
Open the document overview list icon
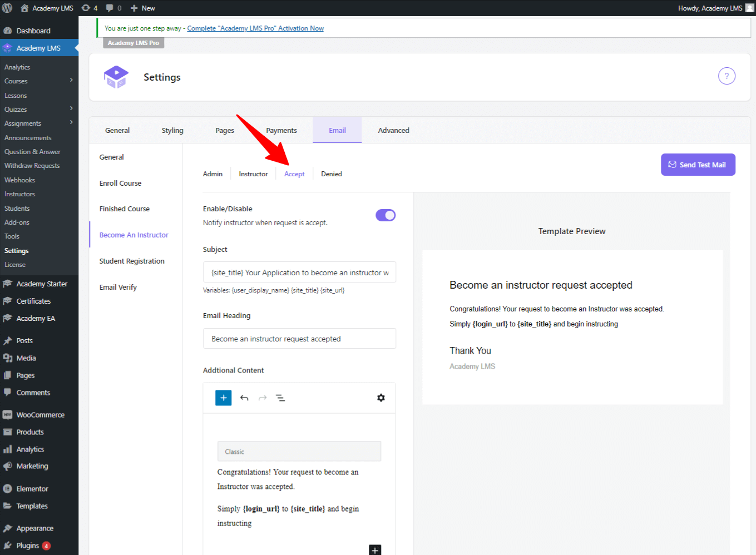[281, 398]
